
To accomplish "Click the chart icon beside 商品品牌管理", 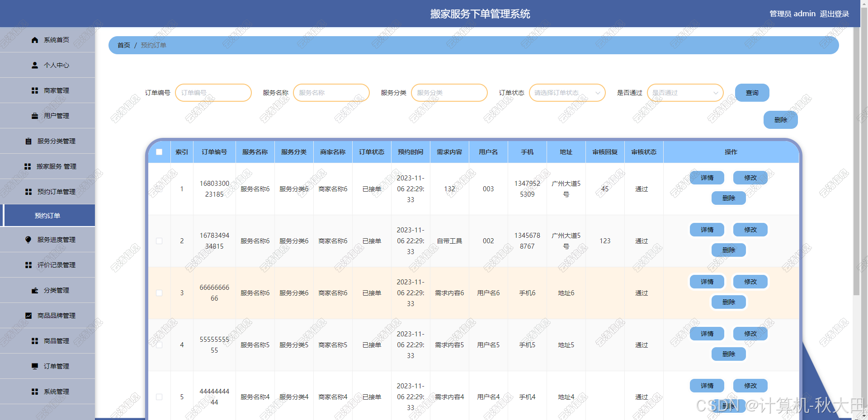I will (28, 316).
